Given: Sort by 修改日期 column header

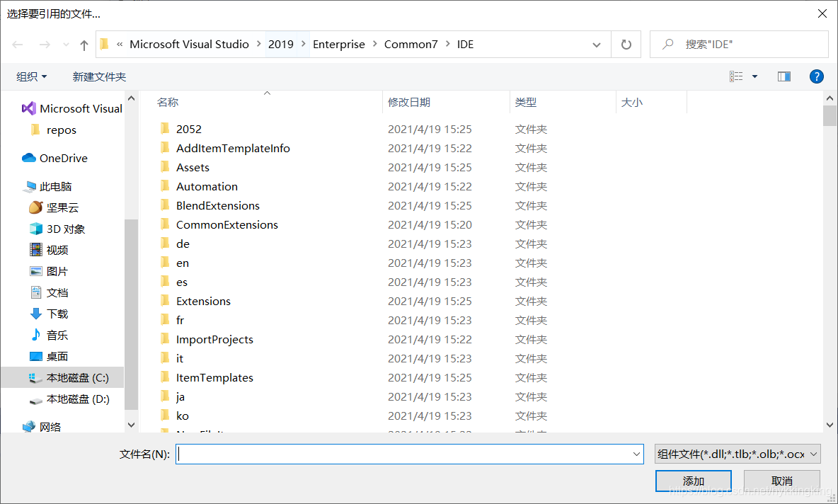Looking at the screenshot, I should pos(409,102).
